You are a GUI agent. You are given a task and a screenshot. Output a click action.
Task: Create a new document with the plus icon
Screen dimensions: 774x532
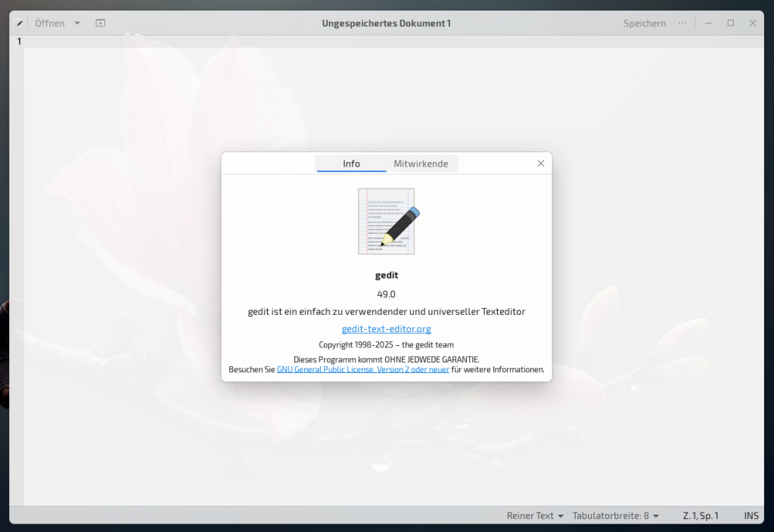(100, 23)
